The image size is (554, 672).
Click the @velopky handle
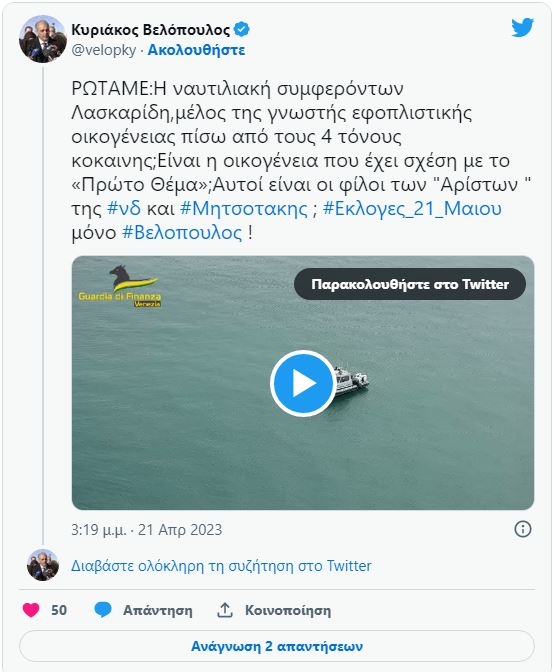[x=104, y=50]
